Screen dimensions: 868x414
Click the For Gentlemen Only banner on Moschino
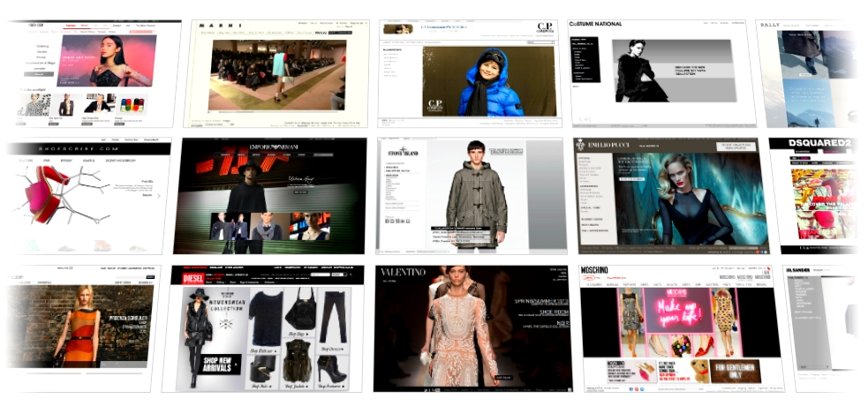coord(736,371)
